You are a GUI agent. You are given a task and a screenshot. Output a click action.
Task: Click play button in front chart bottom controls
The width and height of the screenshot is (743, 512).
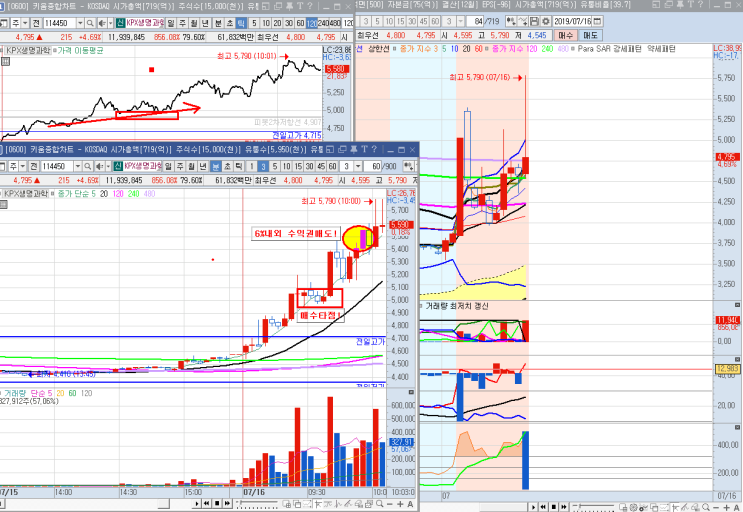tap(197, 503)
